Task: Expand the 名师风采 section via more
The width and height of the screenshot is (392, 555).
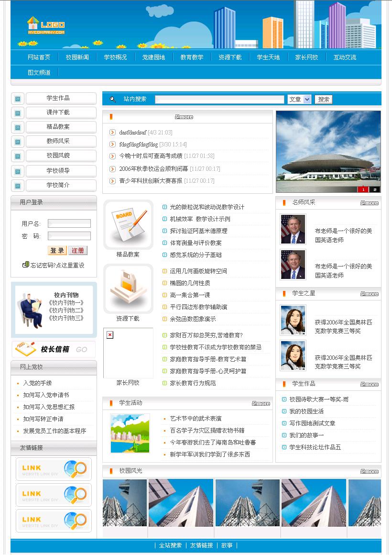Action: point(369,203)
